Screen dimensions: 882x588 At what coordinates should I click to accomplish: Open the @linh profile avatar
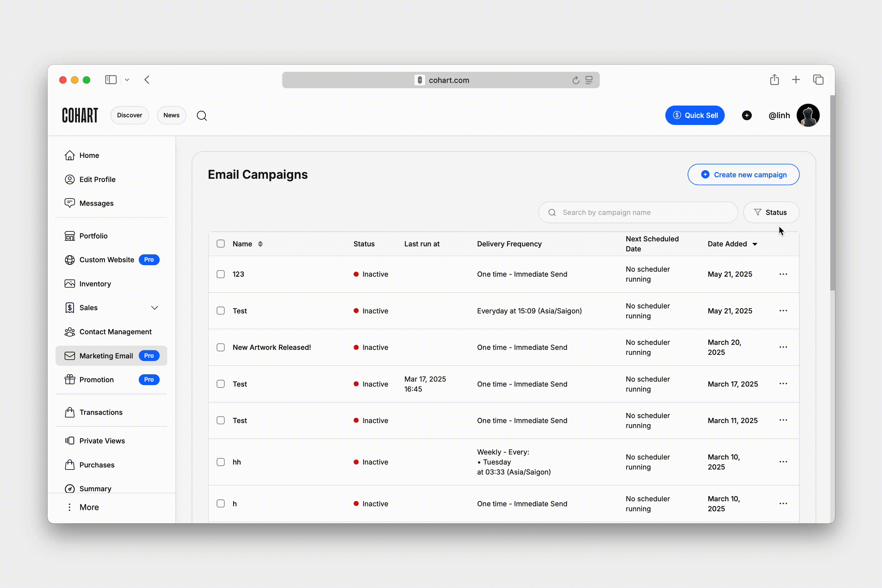[808, 116]
